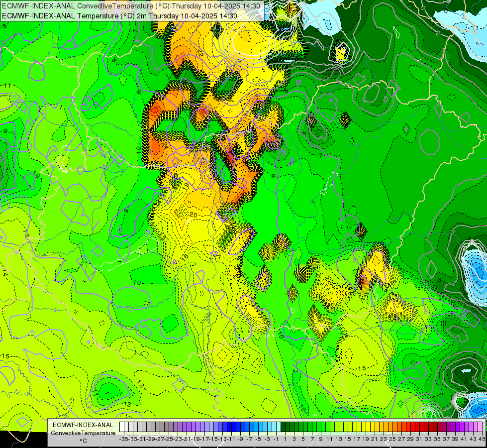Click the 39 value on the legend scale
Screen dimensions: 487x448
click(x=455, y=439)
